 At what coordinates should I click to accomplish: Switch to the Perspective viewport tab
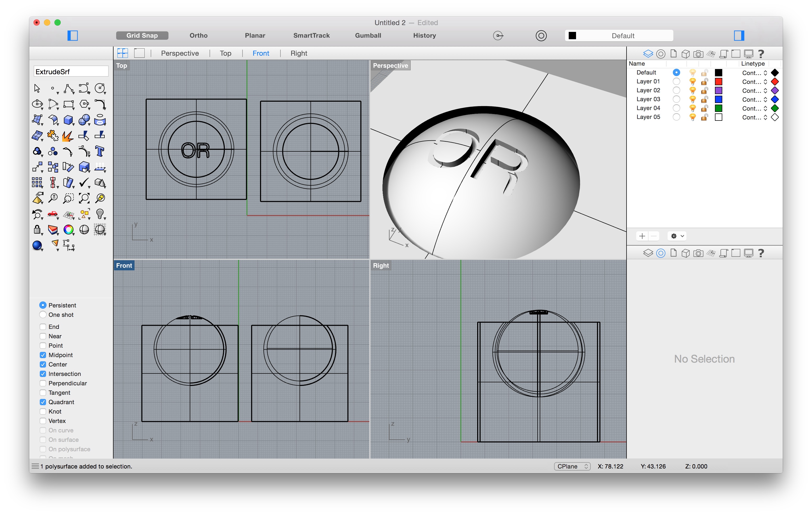click(x=180, y=53)
